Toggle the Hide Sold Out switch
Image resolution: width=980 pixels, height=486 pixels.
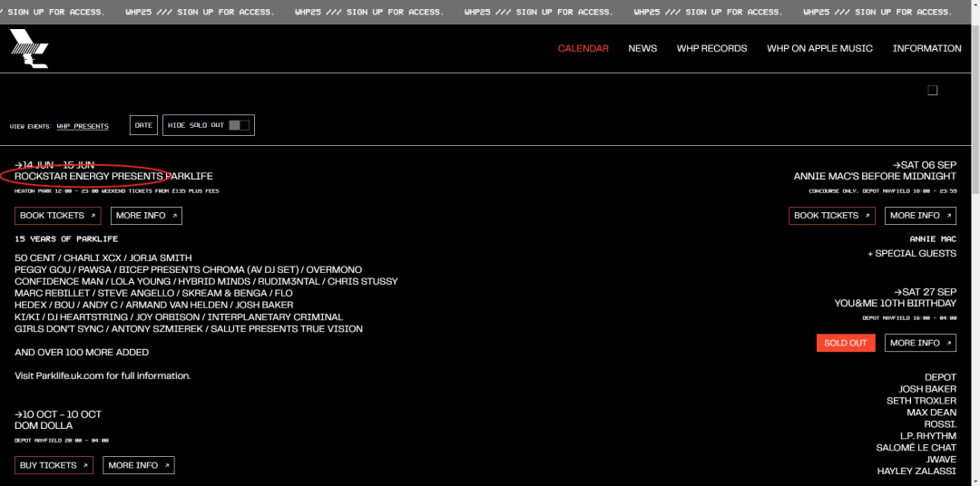point(240,125)
